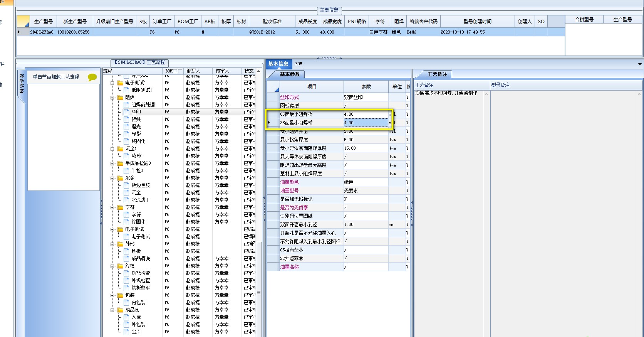The image size is (644, 337).
Task: Click the 喷砂1 document icon
Action: pyautogui.click(x=126, y=156)
